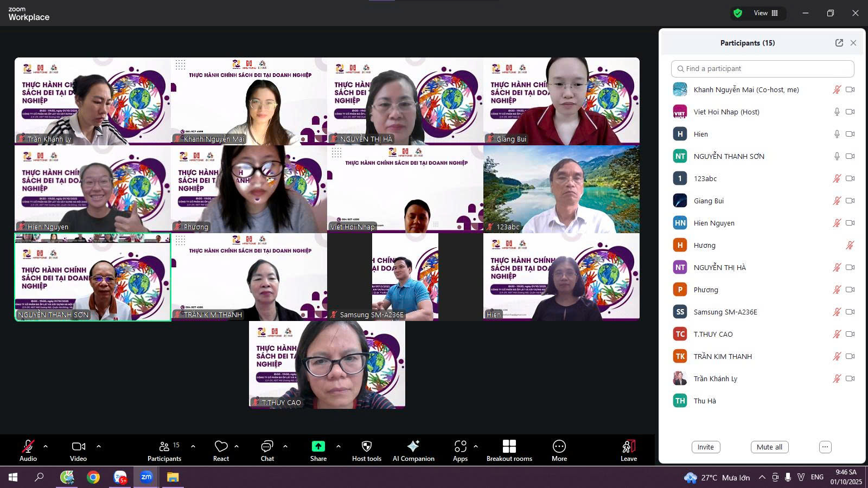Toggle the Video camera button

(78, 446)
